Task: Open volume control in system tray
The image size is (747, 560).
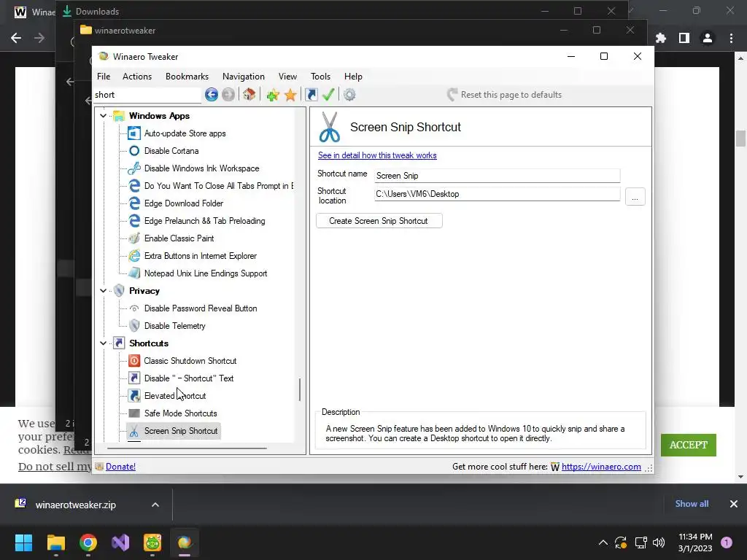Action: point(659,542)
